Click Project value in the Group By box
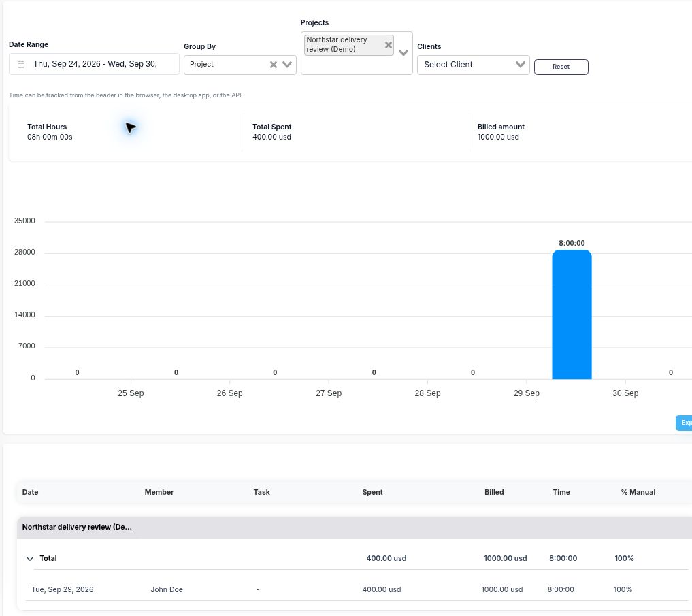The height and width of the screenshot is (616, 692). coord(201,64)
